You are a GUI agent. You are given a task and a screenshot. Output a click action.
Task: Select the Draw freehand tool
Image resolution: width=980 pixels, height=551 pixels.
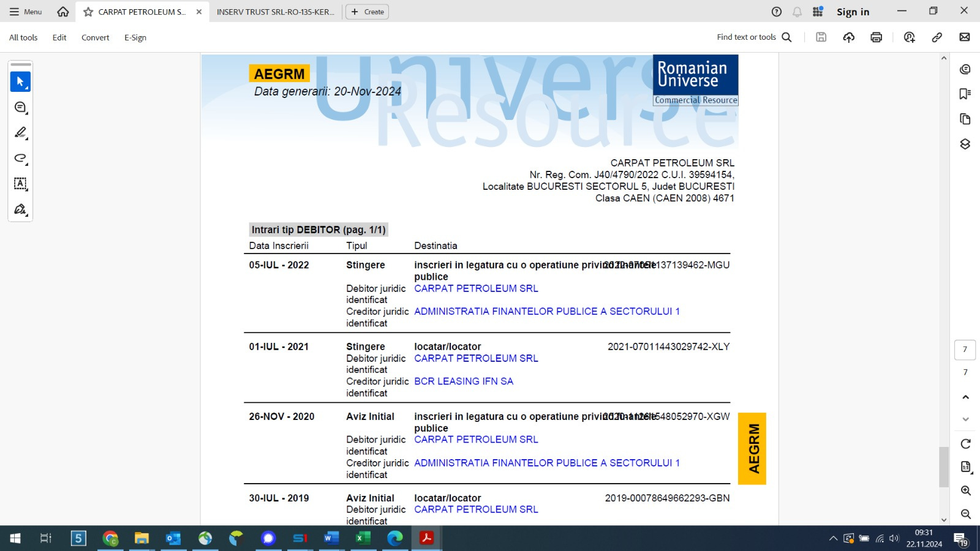(20, 158)
